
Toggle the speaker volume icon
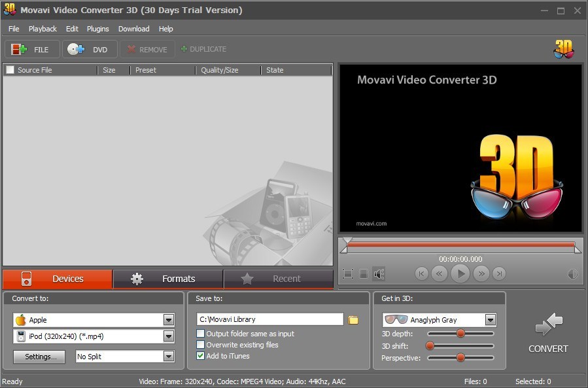click(x=379, y=273)
